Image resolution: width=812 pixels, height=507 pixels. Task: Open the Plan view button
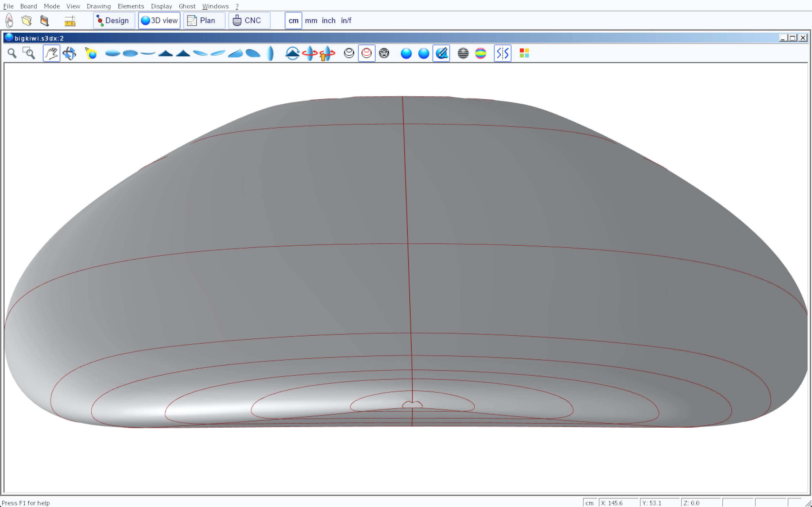pos(204,21)
